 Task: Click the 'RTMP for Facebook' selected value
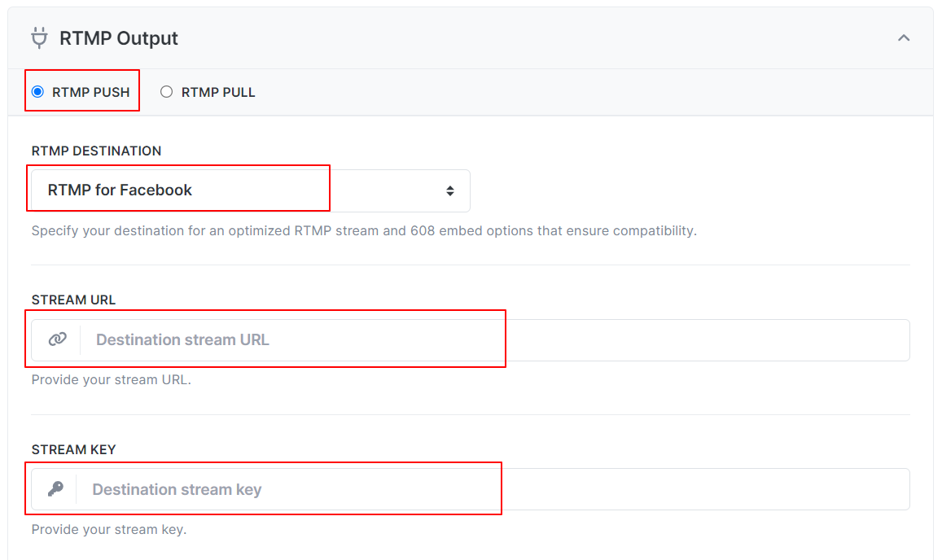click(x=120, y=190)
